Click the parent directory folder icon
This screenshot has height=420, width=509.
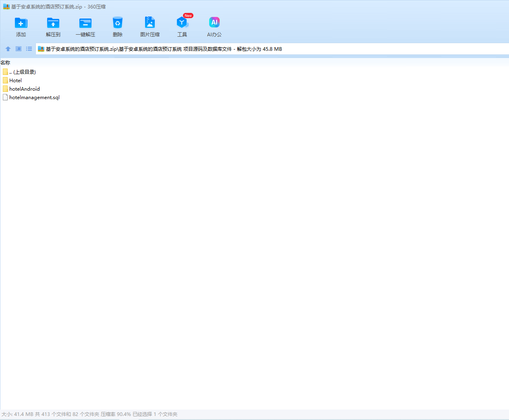[x=5, y=72]
